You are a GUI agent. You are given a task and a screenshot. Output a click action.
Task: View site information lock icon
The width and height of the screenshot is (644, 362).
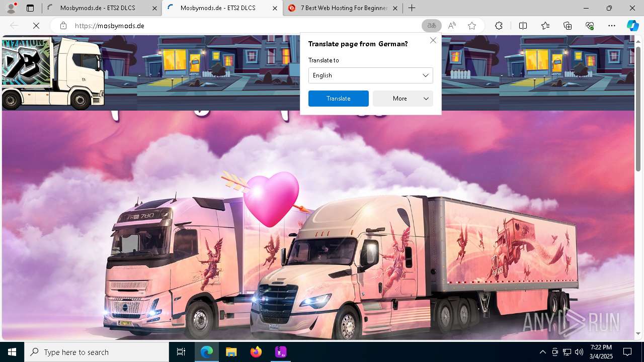[x=63, y=26]
